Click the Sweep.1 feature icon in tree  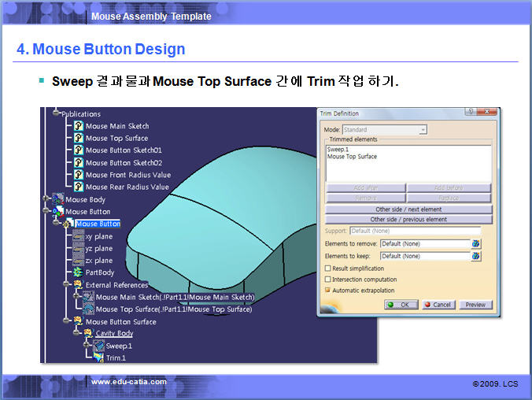pos(98,346)
